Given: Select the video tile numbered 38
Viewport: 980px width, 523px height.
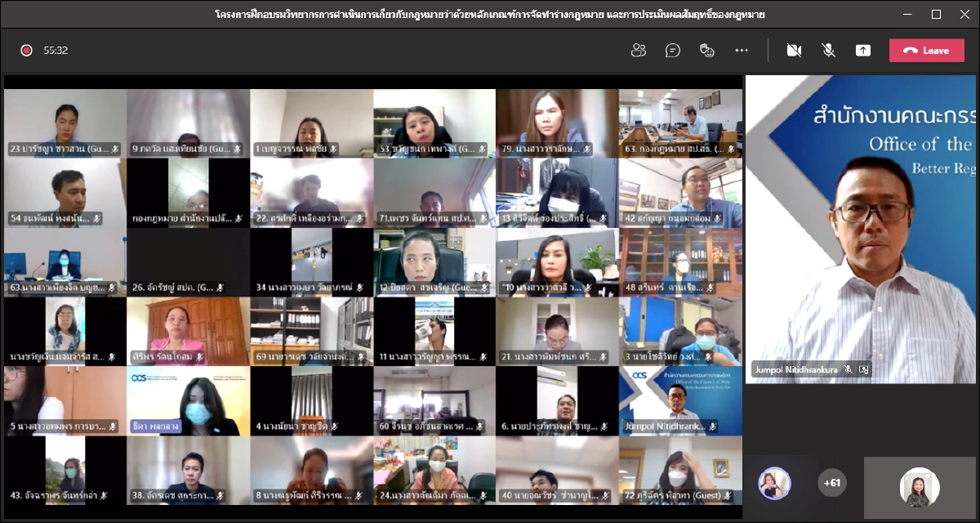Looking at the screenshot, I should pos(189,470).
